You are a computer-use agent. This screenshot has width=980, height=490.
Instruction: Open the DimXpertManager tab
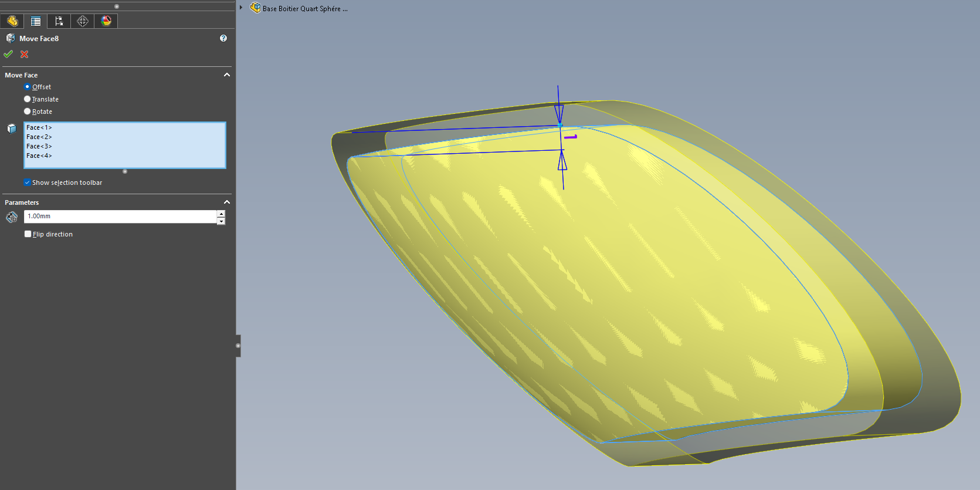click(83, 21)
